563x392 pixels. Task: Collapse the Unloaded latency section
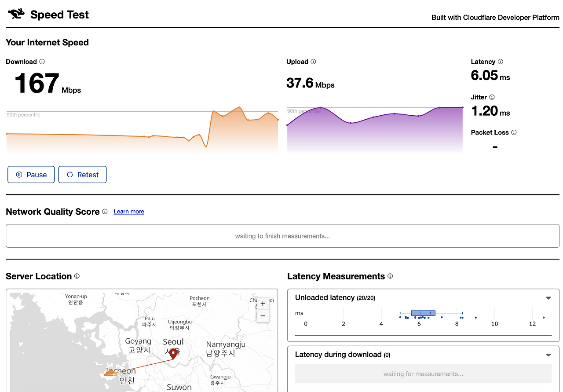pos(548,298)
